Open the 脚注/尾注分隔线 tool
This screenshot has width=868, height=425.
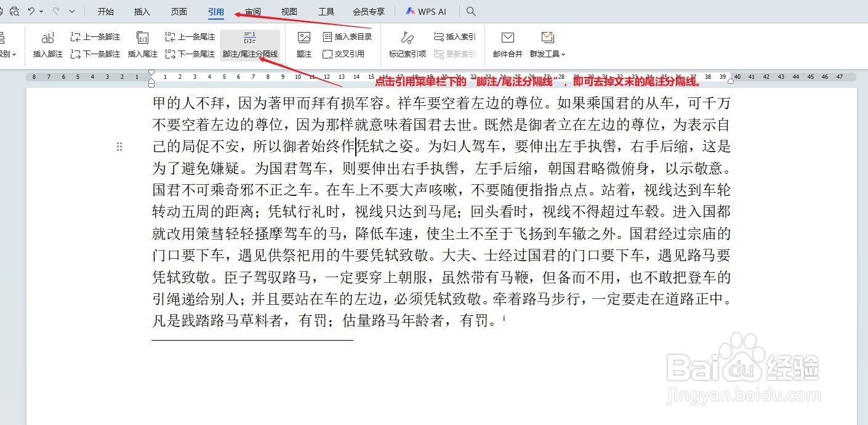pyautogui.click(x=249, y=45)
